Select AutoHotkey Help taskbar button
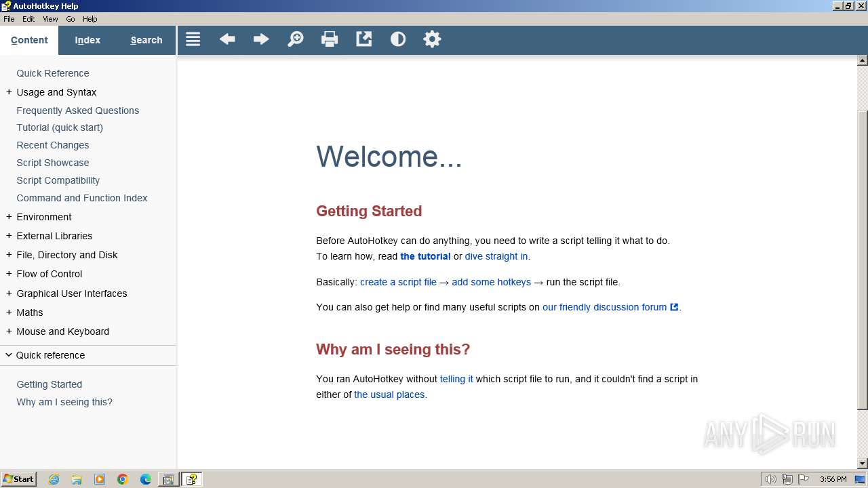The width and height of the screenshot is (868, 488). 192,479
